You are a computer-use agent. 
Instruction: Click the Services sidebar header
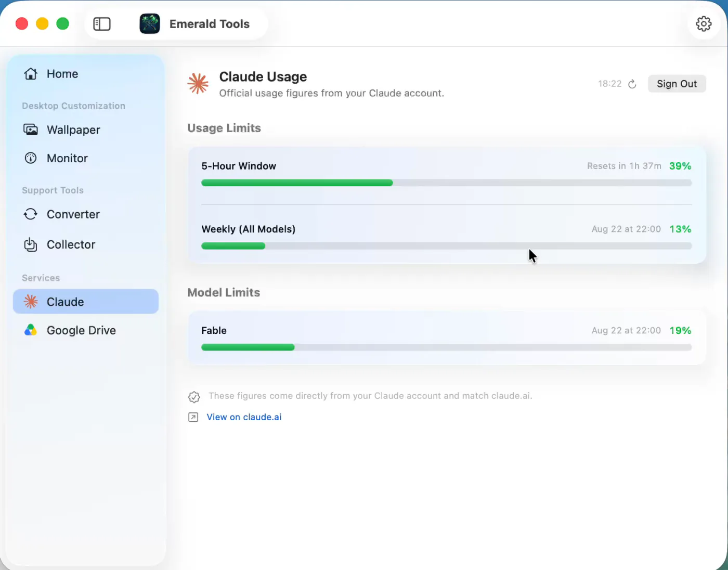pyautogui.click(x=41, y=278)
